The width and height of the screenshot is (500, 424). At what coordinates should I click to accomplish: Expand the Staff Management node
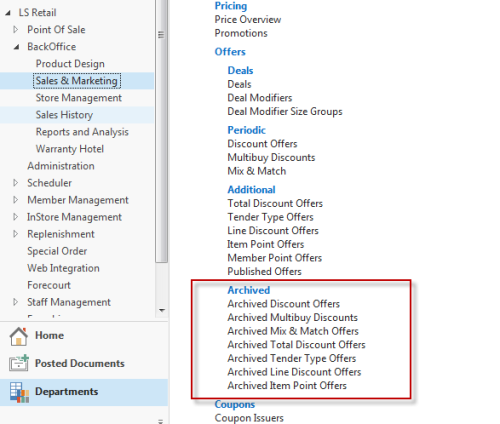pos(15,302)
